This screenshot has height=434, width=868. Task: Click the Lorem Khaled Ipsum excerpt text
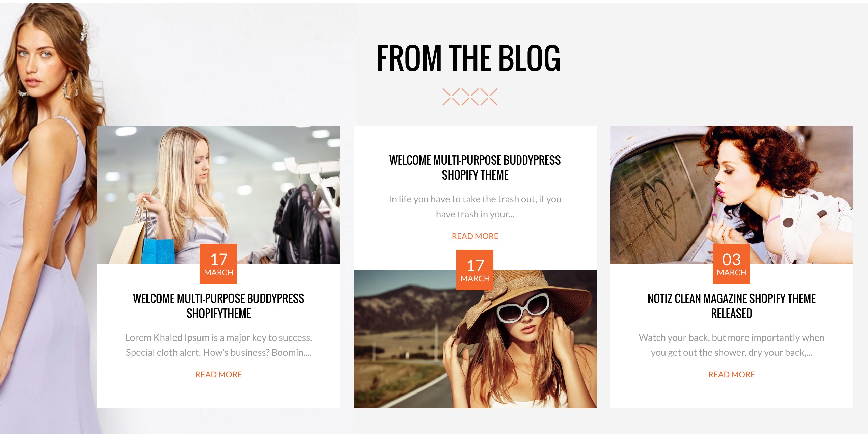pyautogui.click(x=219, y=345)
